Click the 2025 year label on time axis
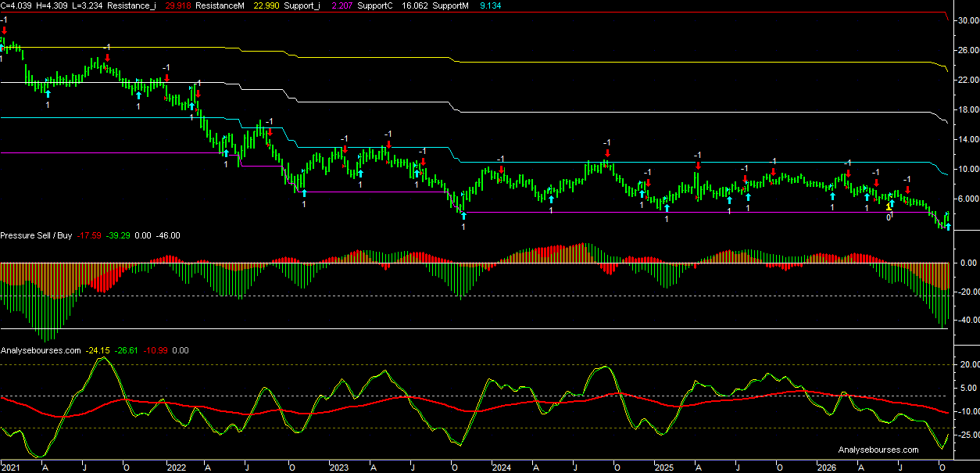Viewport: 980px width, 473px height. pyautogui.click(x=663, y=467)
